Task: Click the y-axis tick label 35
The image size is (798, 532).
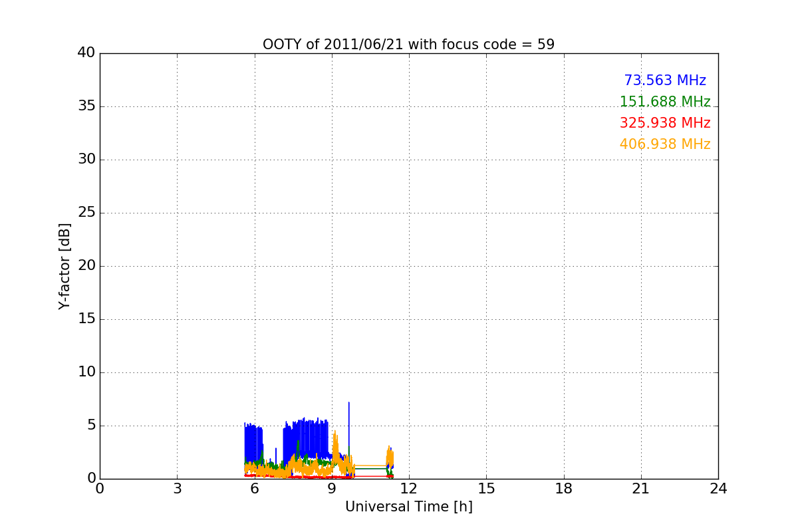Action: click(86, 106)
